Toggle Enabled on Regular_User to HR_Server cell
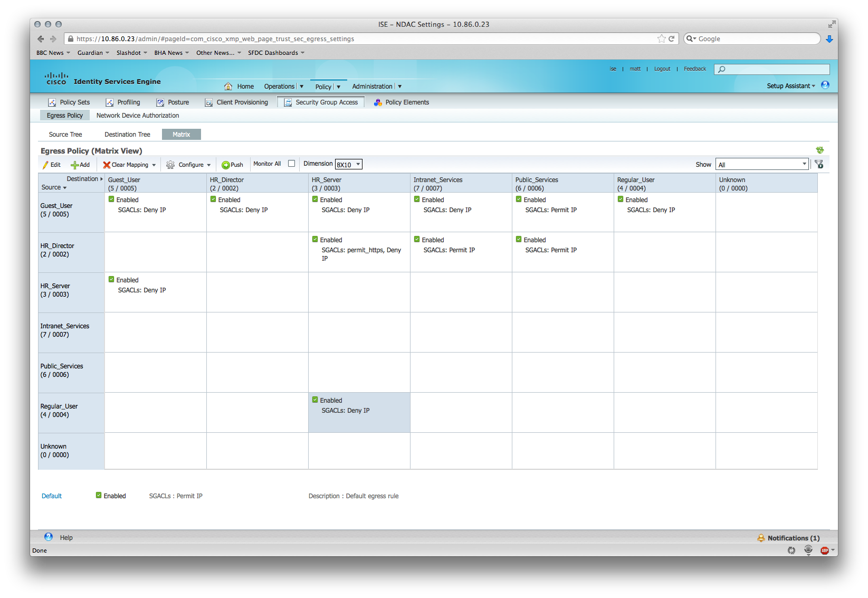 (x=316, y=400)
